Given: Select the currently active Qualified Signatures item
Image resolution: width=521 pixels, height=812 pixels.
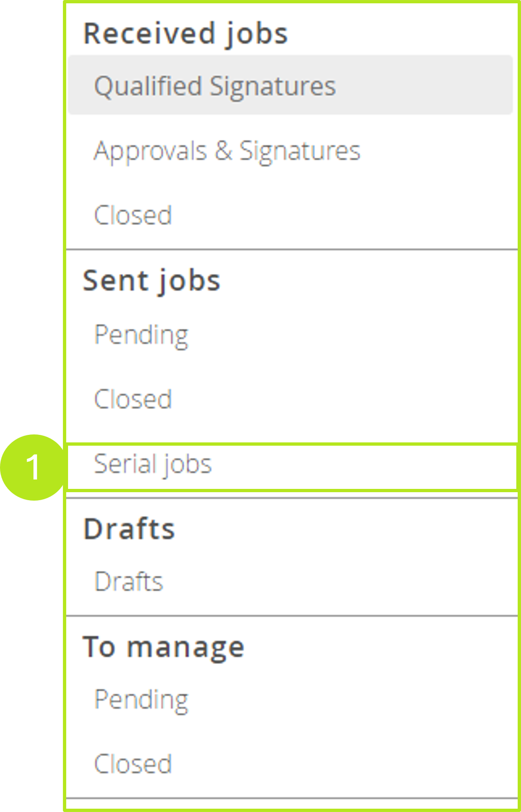Looking at the screenshot, I should [215, 85].
